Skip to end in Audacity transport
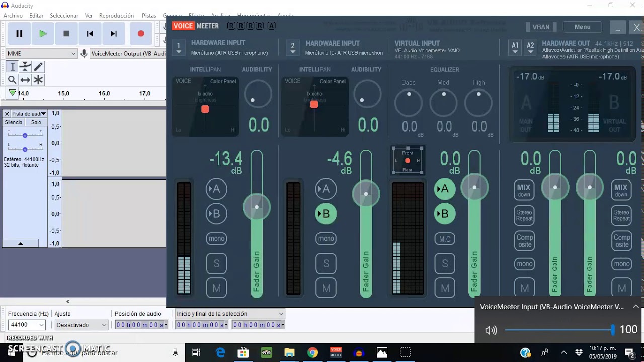644x362 pixels. coord(114,34)
